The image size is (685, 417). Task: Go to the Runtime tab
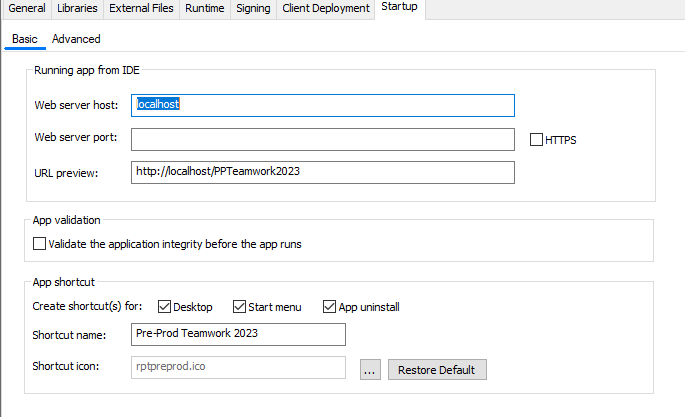coord(205,9)
